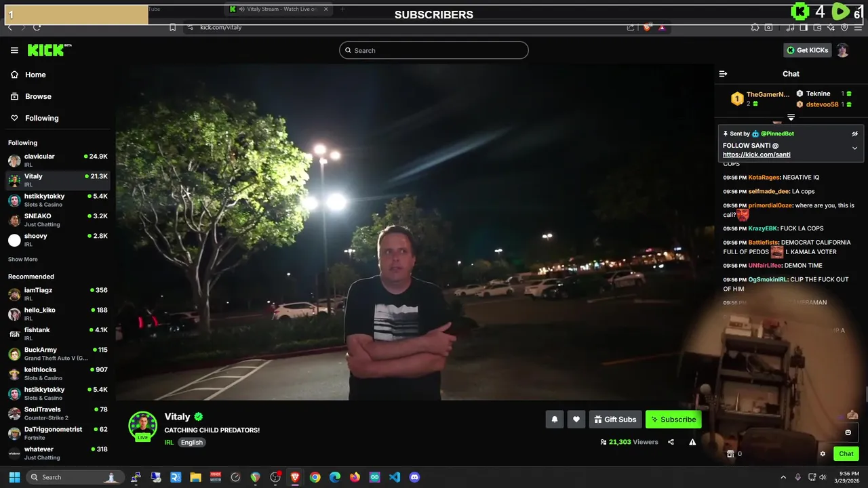Click Teknine in leaderboard
The width and height of the screenshot is (868, 488).
click(818, 94)
